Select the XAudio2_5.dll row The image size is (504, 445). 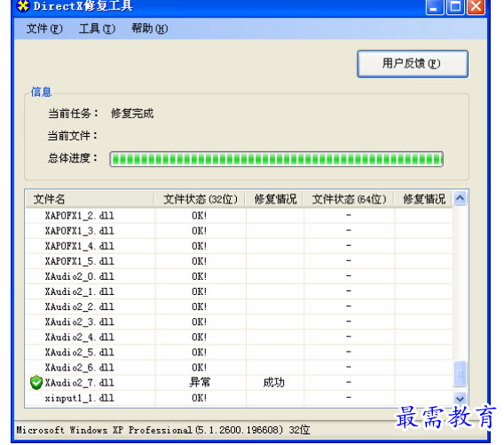240,352
